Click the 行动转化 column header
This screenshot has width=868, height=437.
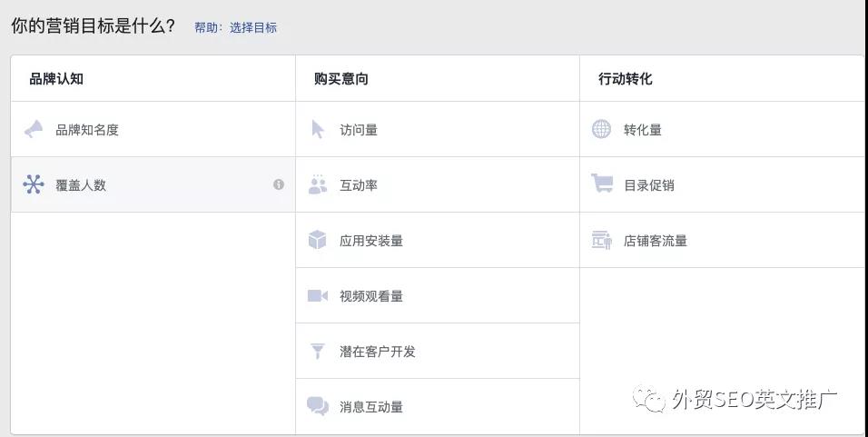pos(626,79)
